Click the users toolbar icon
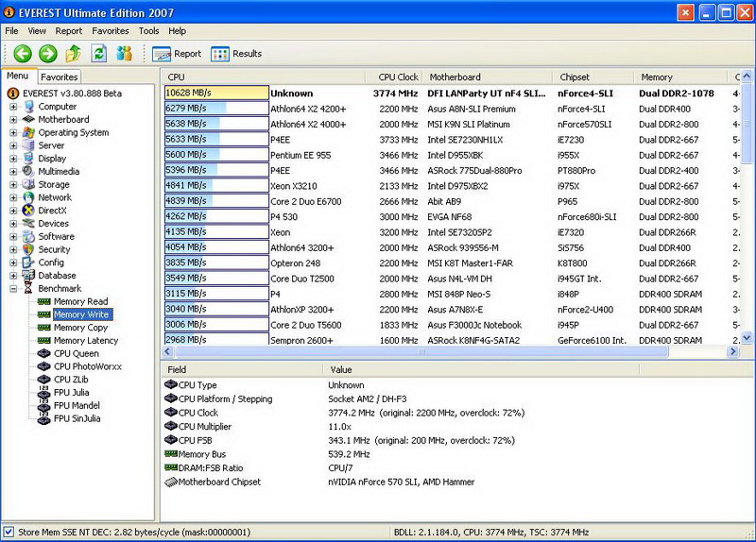 point(125,54)
